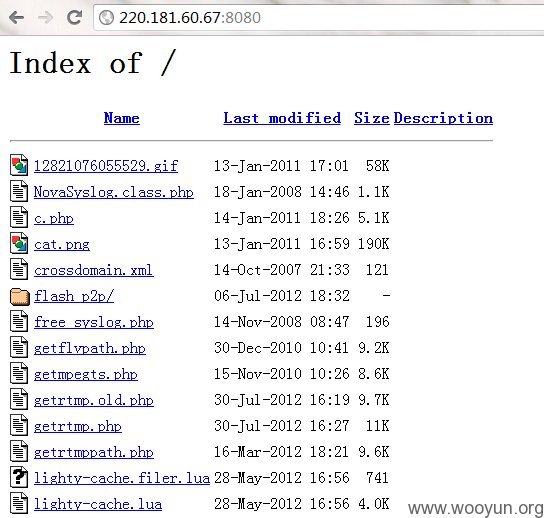This screenshot has height=518, width=544.
Task: Sort listing by Name column
Action: pos(121,118)
